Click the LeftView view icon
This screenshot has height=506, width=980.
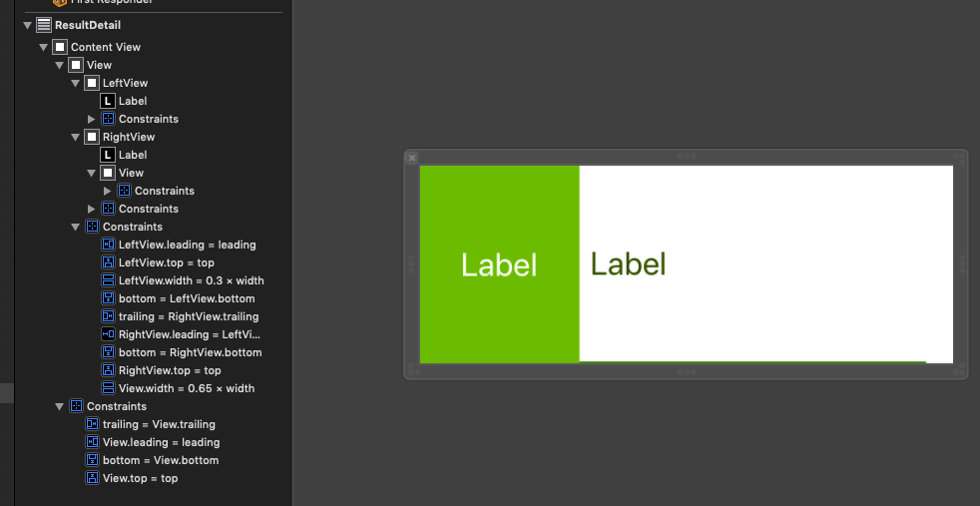(92, 83)
